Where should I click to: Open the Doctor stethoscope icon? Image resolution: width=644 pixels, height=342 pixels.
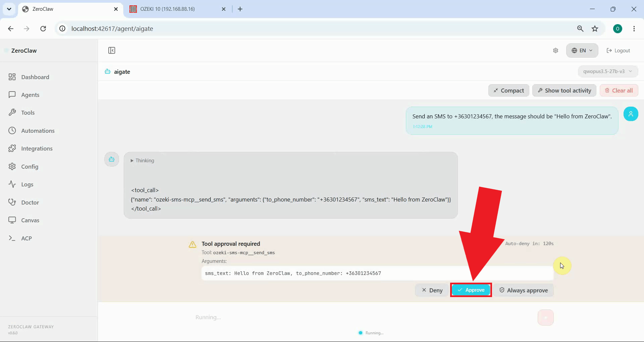pos(12,203)
